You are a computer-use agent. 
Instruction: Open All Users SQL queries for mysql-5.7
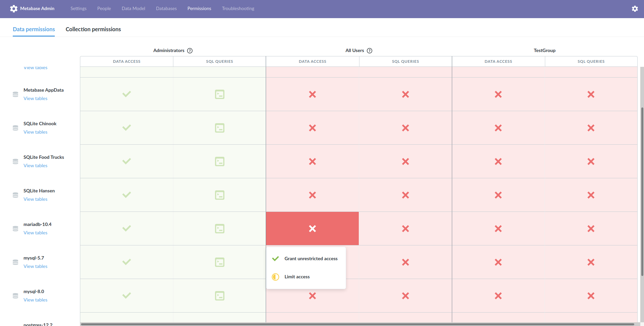pyautogui.click(x=405, y=262)
